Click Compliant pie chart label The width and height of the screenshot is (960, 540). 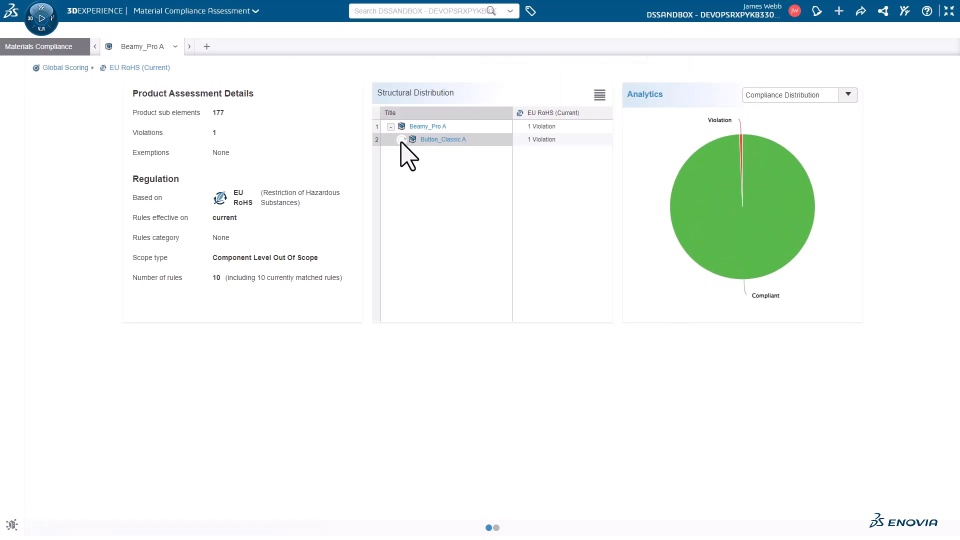(x=765, y=296)
